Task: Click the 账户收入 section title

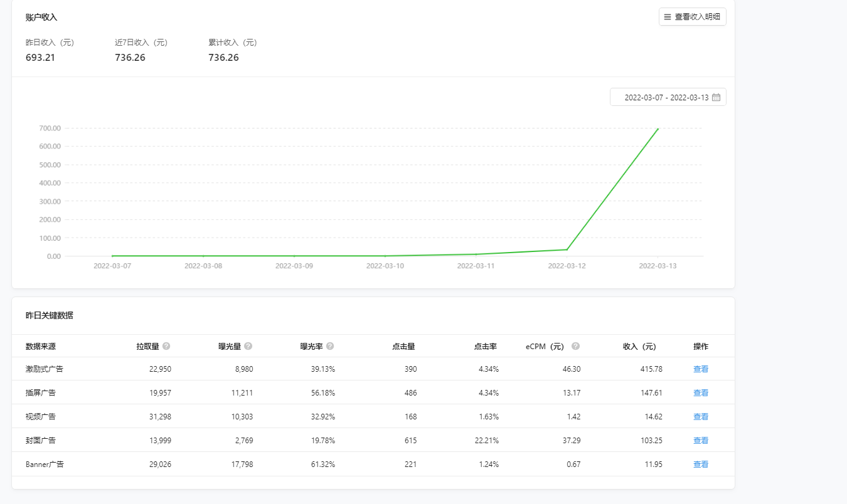Action: [x=41, y=18]
